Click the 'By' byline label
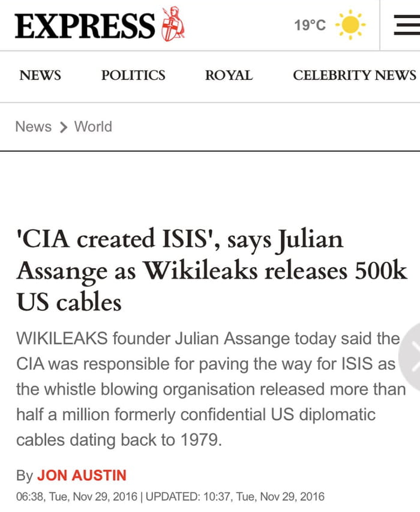 coord(24,476)
